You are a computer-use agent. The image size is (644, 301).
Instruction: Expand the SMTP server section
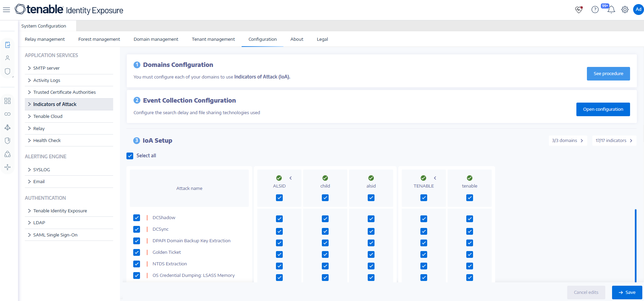pos(46,68)
